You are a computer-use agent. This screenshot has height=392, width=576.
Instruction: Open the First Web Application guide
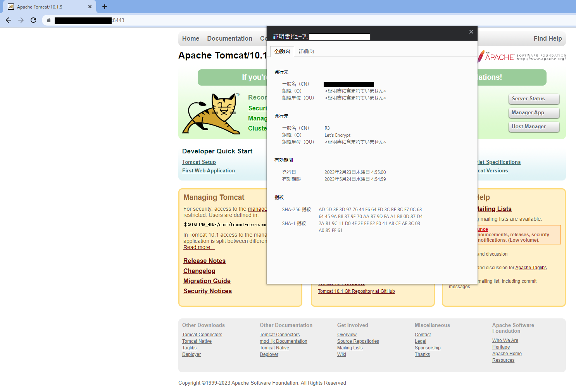coord(209,170)
